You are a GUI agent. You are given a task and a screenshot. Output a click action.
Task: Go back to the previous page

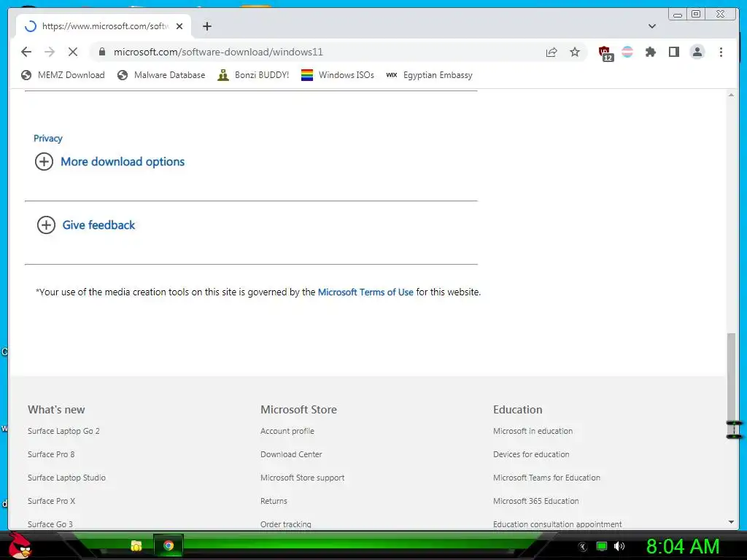tap(26, 52)
